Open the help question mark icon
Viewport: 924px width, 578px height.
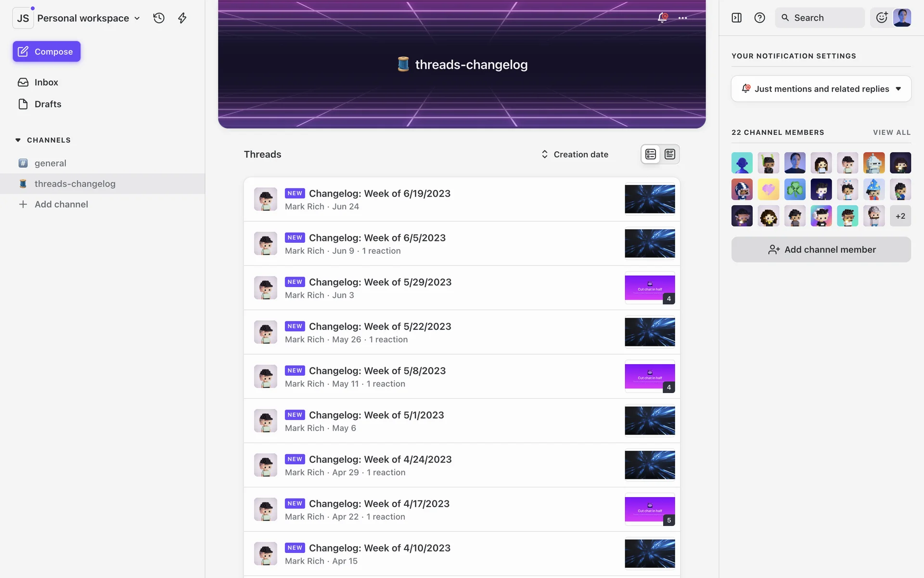759,18
